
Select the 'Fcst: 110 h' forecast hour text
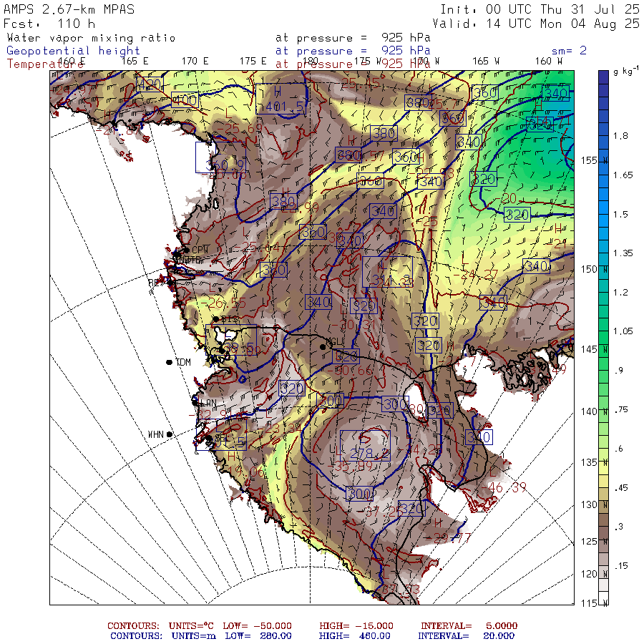pos(49,24)
